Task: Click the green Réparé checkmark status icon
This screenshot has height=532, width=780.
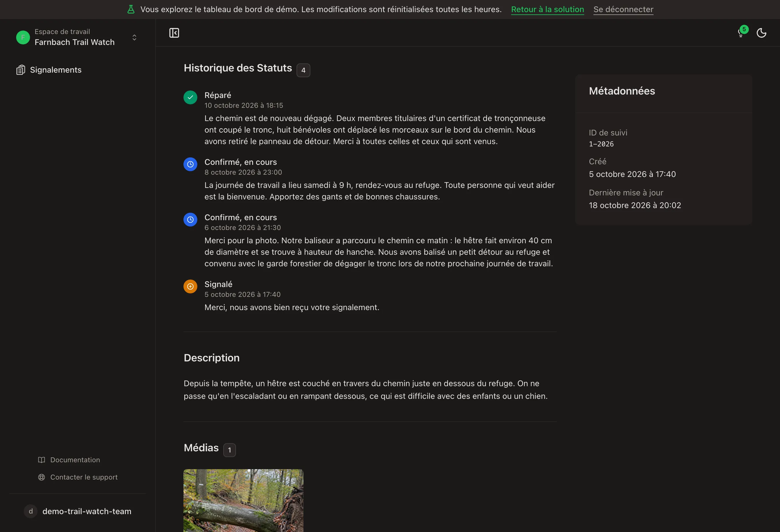Action: click(190, 97)
